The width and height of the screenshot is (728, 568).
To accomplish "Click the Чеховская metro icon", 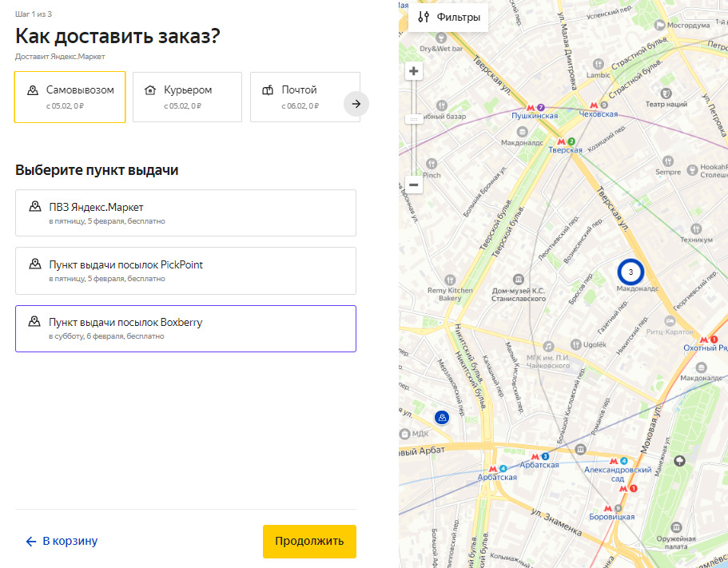I will (x=594, y=105).
